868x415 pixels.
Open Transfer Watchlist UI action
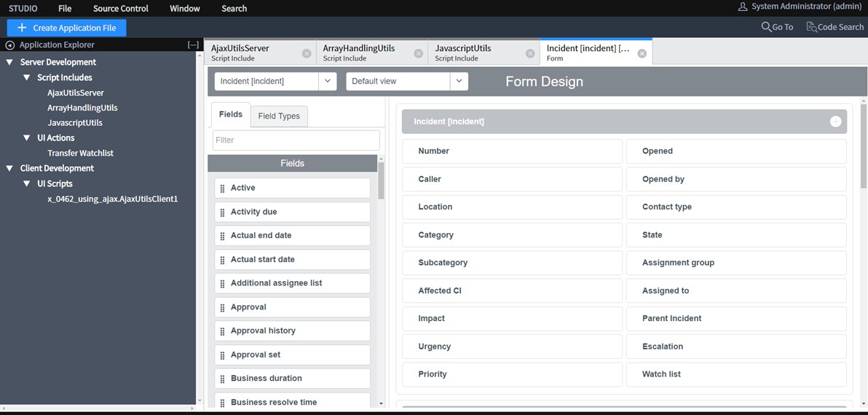80,154
